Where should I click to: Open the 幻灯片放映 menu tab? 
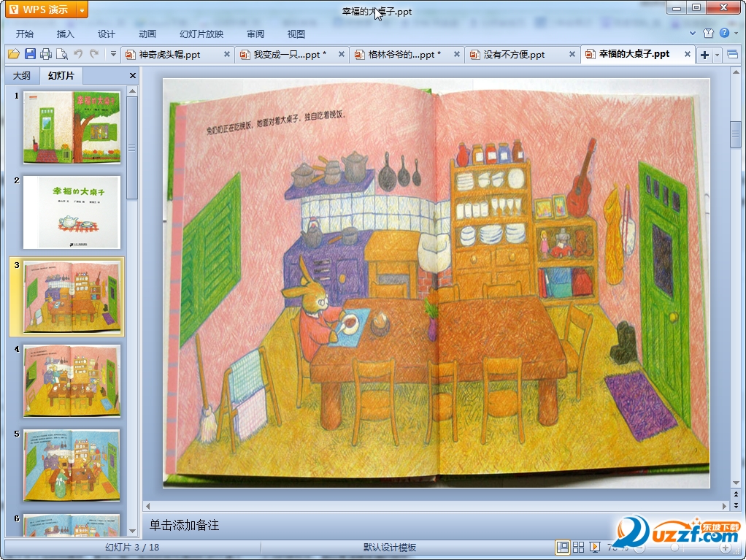tap(201, 34)
